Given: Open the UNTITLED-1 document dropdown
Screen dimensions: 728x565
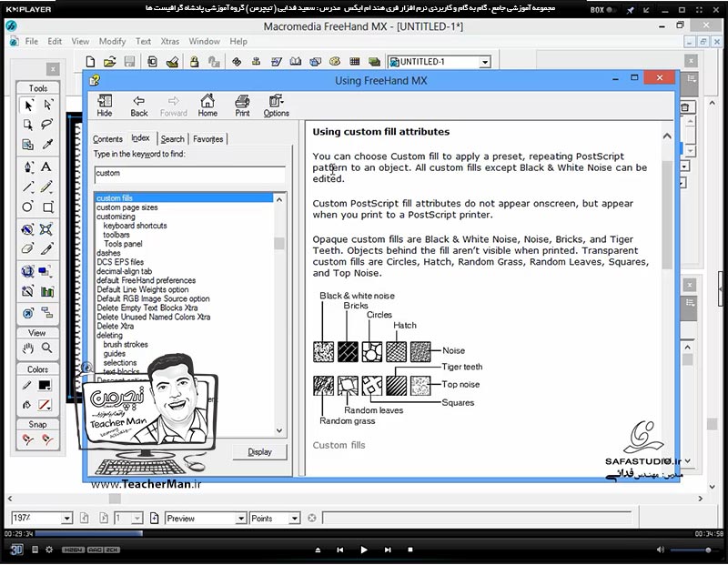Looking at the screenshot, I should pyautogui.click(x=485, y=62).
